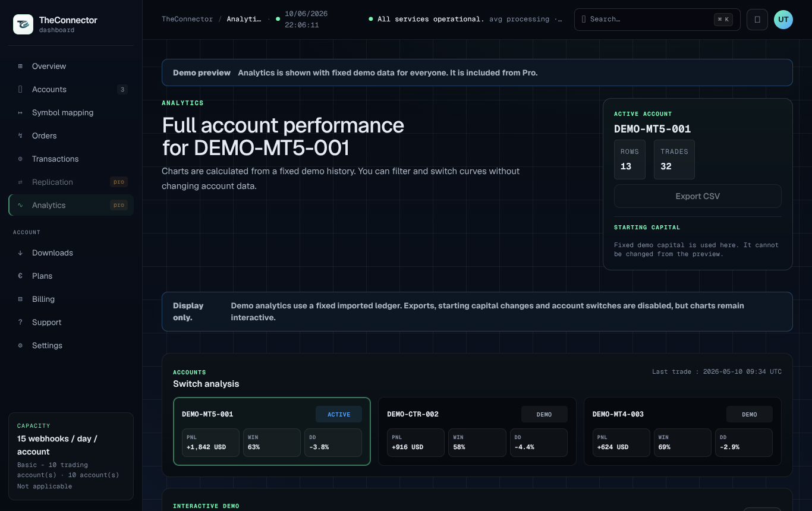Click the Symbol mapping arrow icon
This screenshot has width=812, height=511.
click(x=20, y=112)
